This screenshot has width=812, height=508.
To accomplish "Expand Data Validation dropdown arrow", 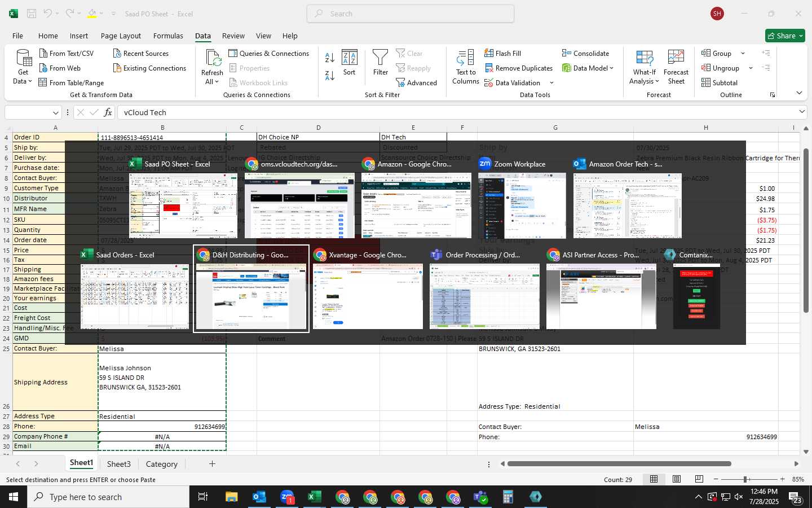I will [551, 83].
